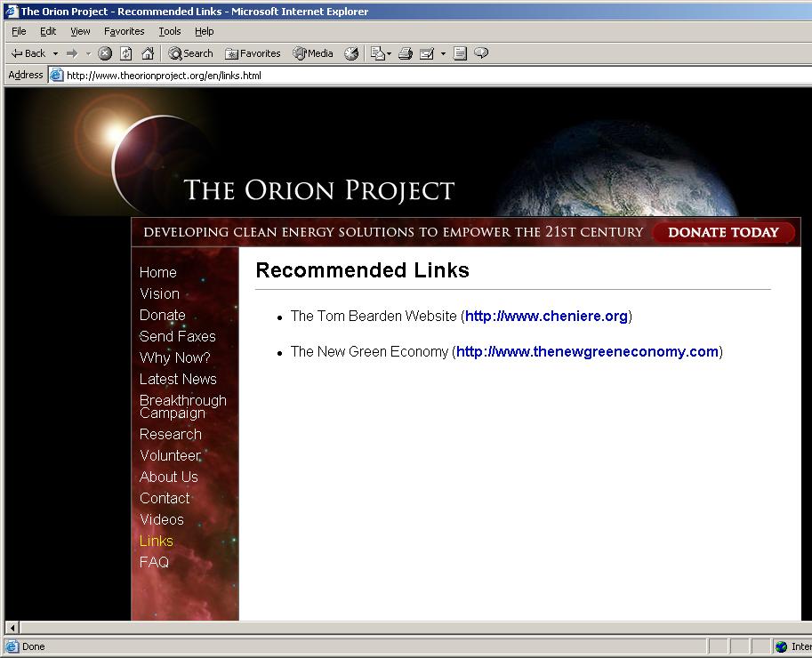Follow the thenewgreeneconomy.com link
Image resolution: width=812 pixels, height=658 pixels.
(587, 351)
